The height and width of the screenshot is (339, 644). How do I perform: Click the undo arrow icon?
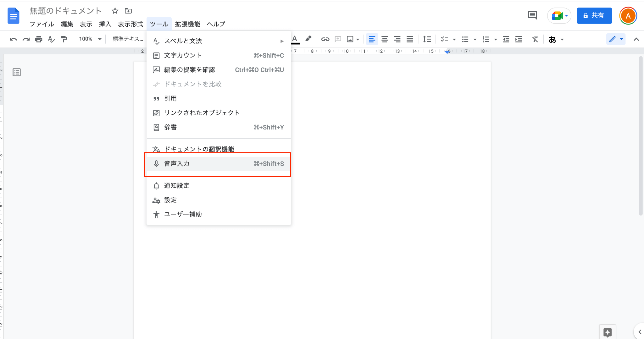click(13, 39)
